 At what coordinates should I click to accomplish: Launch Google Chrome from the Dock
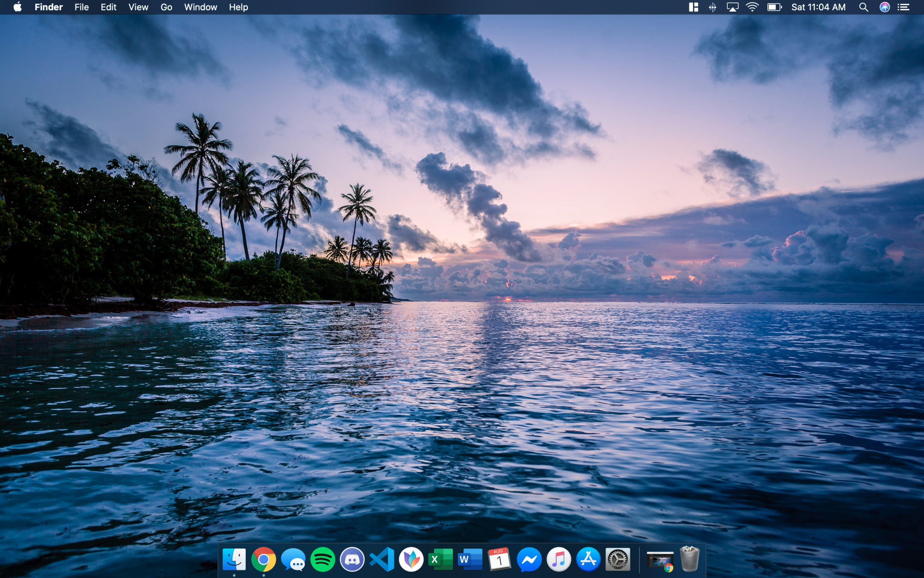coord(264,560)
